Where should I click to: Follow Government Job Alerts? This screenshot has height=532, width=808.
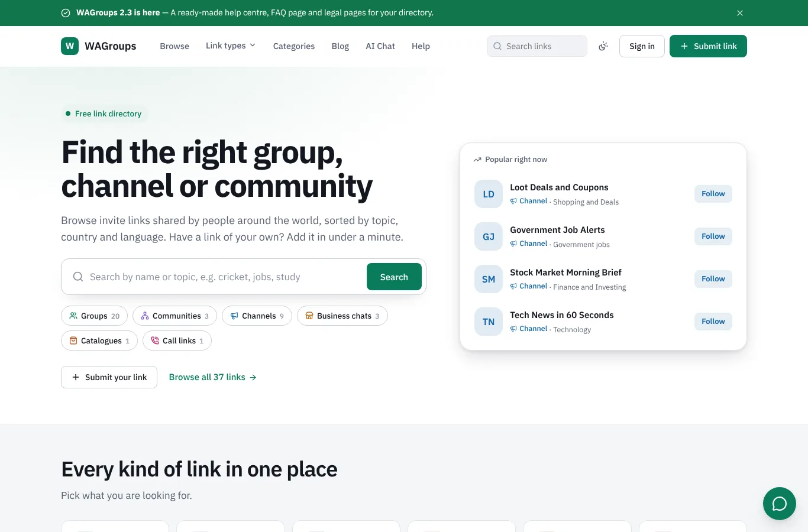713,236
